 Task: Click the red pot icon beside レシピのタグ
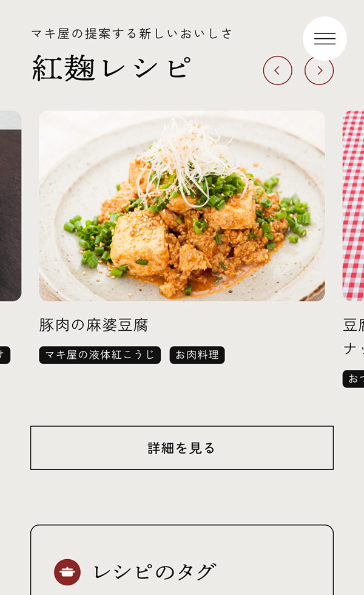(x=67, y=572)
